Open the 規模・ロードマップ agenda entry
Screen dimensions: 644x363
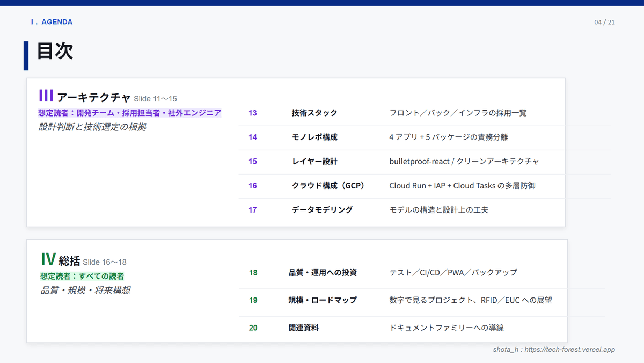pos(322,300)
